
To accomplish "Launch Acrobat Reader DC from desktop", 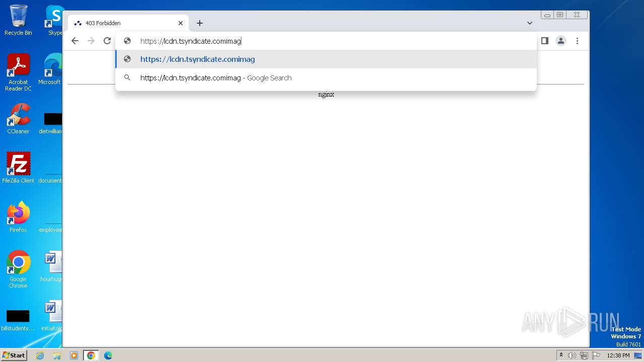I will [x=18, y=72].
